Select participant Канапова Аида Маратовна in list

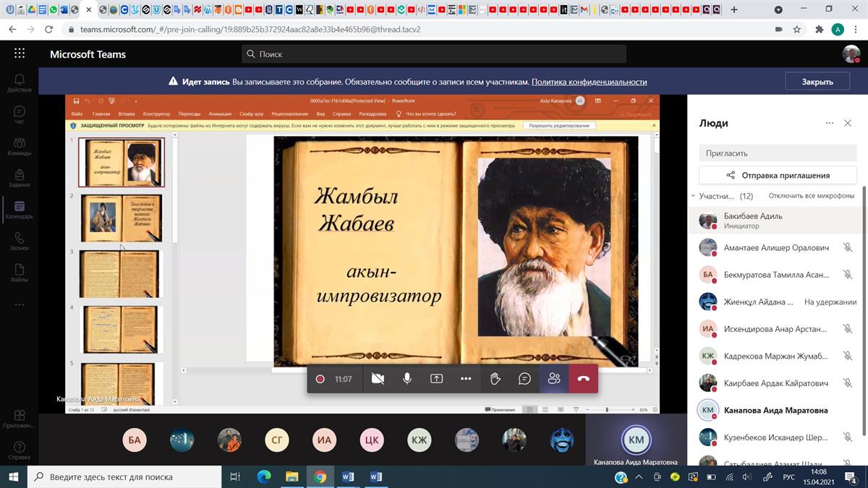[x=775, y=410]
